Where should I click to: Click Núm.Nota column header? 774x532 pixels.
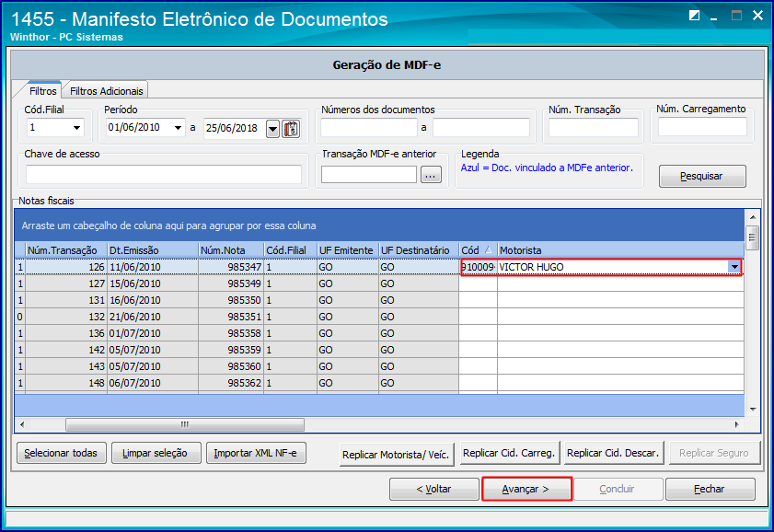pos(230,250)
